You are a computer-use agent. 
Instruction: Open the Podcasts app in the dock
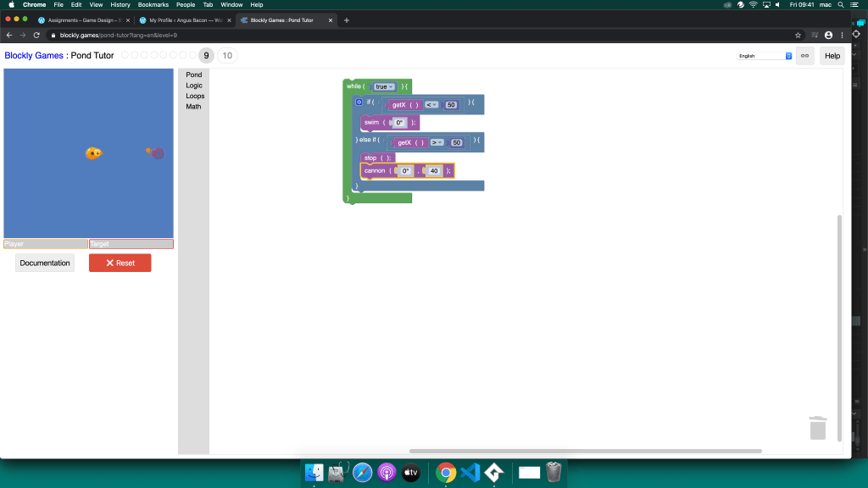[387, 473]
